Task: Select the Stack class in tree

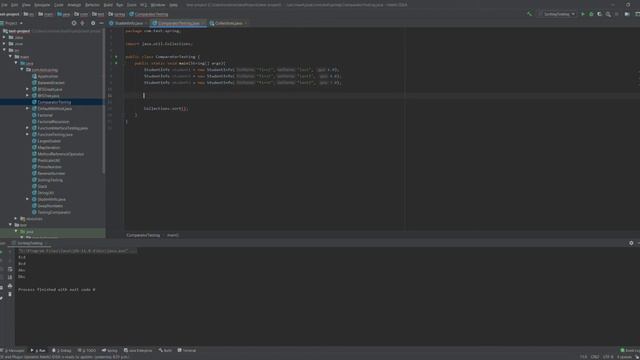Action: pyautogui.click(x=42, y=187)
